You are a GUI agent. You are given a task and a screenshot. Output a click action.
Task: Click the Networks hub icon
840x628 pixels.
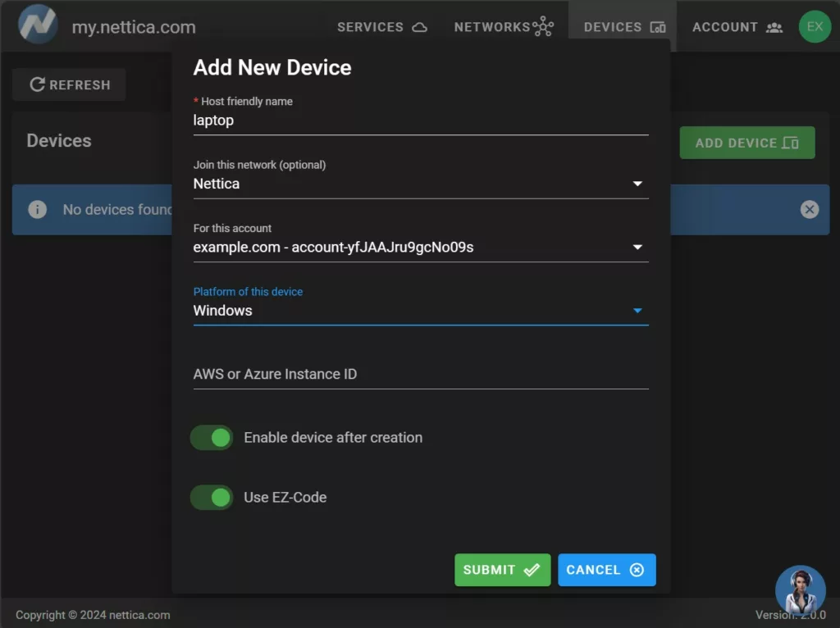point(543,27)
